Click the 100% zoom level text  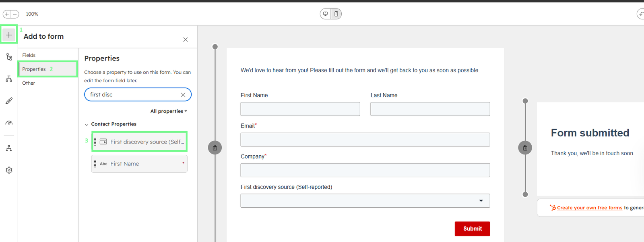pos(32,14)
